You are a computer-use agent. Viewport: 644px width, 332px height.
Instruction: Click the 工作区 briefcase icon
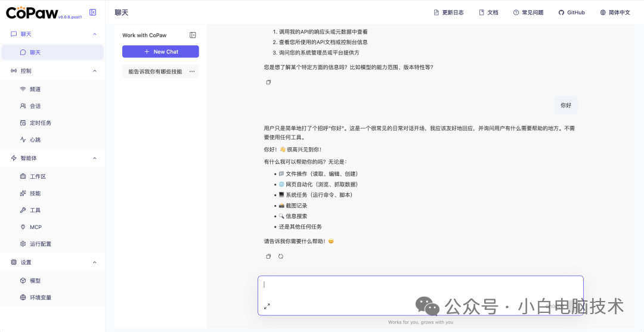coord(23,176)
